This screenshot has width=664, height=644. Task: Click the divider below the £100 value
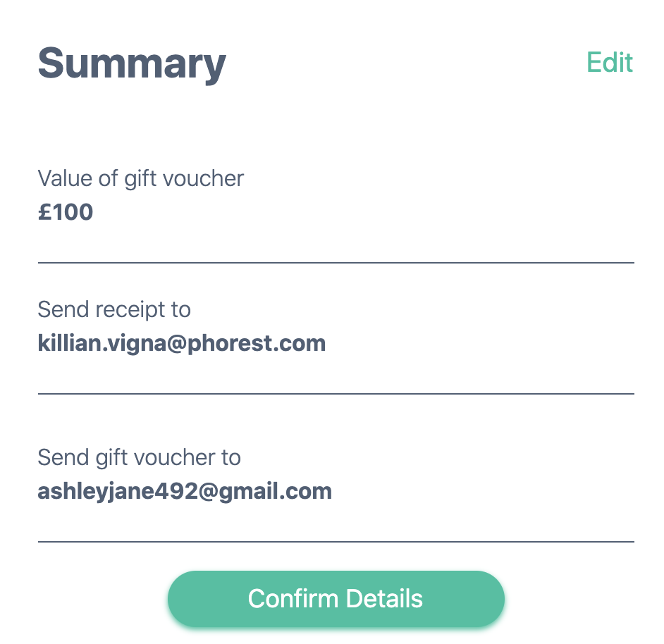[336, 263]
